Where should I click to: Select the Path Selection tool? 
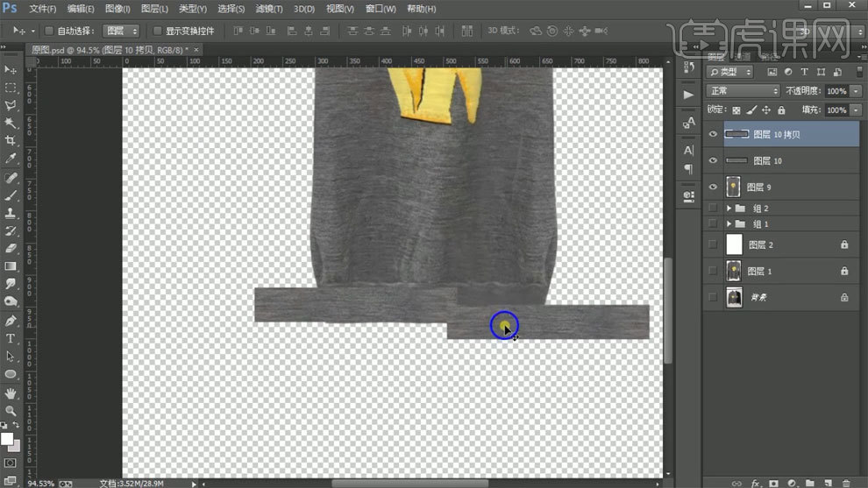[10, 357]
